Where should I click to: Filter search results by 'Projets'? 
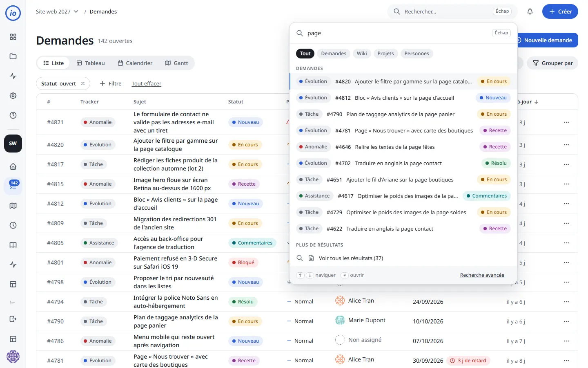point(385,54)
